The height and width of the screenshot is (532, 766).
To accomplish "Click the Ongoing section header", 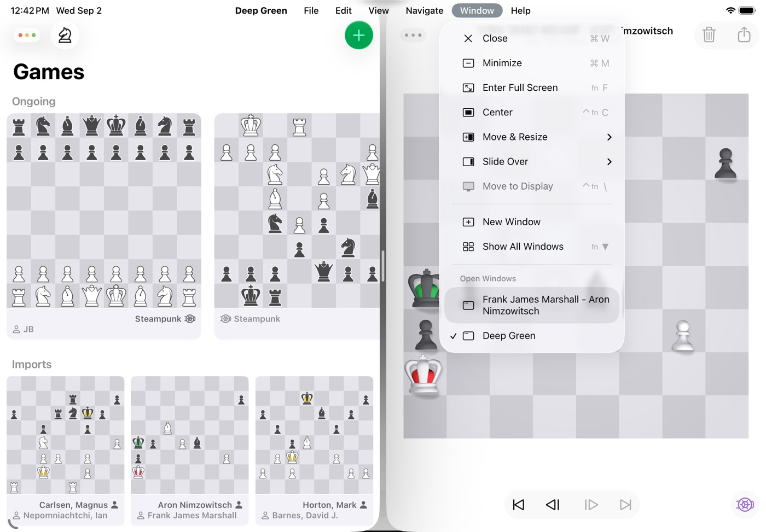I will [x=34, y=101].
